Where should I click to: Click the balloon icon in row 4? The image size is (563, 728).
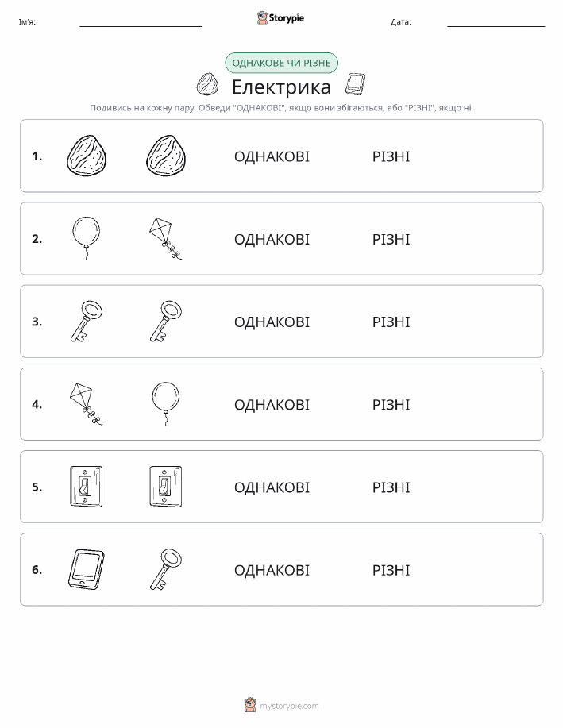point(166,403)
